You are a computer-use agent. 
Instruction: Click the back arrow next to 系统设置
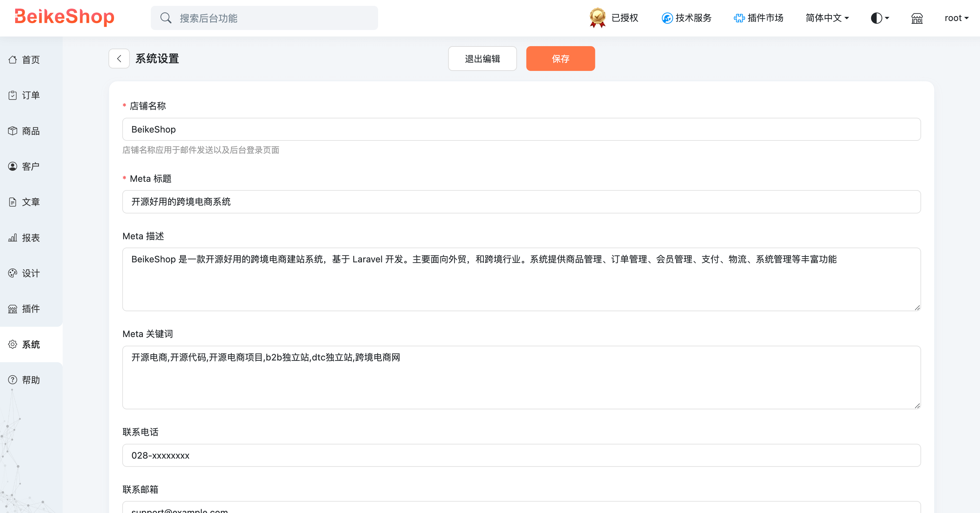[119, 59]
